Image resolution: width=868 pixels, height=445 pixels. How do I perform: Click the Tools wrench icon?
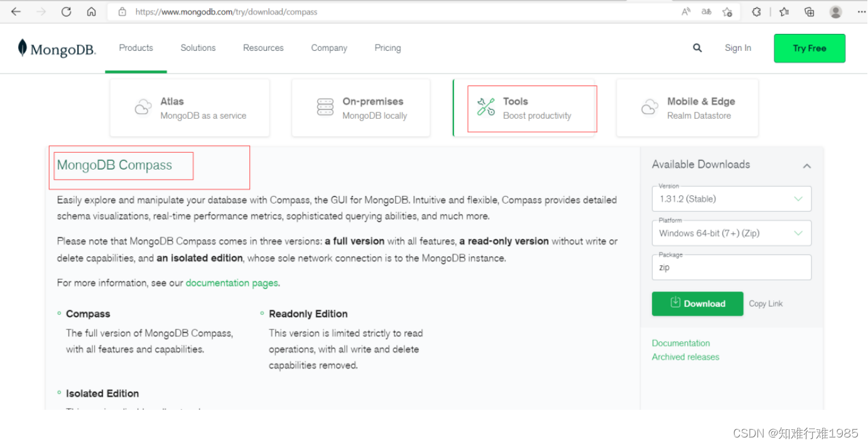pos(486,107)
